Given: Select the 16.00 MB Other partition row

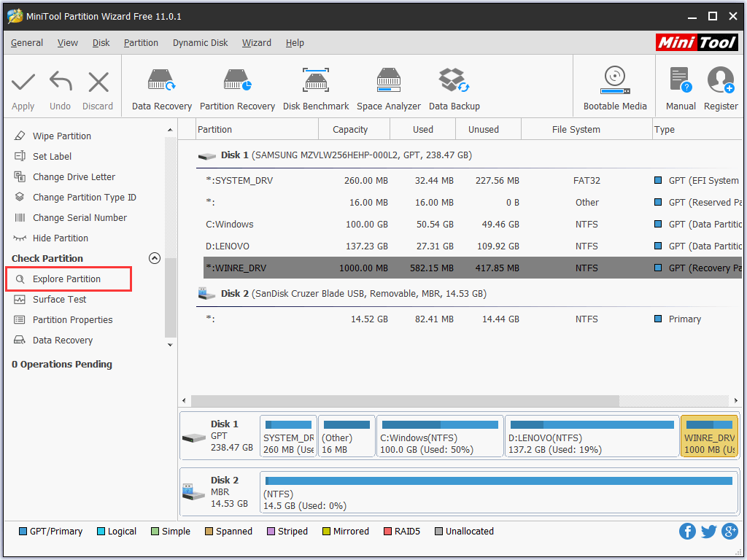Looking at the screenshot, I should tap(472, 203).
